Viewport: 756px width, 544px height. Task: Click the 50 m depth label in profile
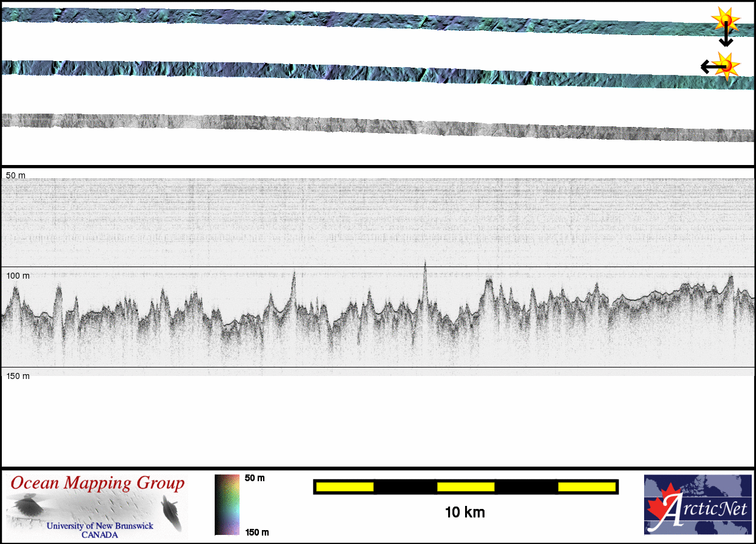(16, 175)
